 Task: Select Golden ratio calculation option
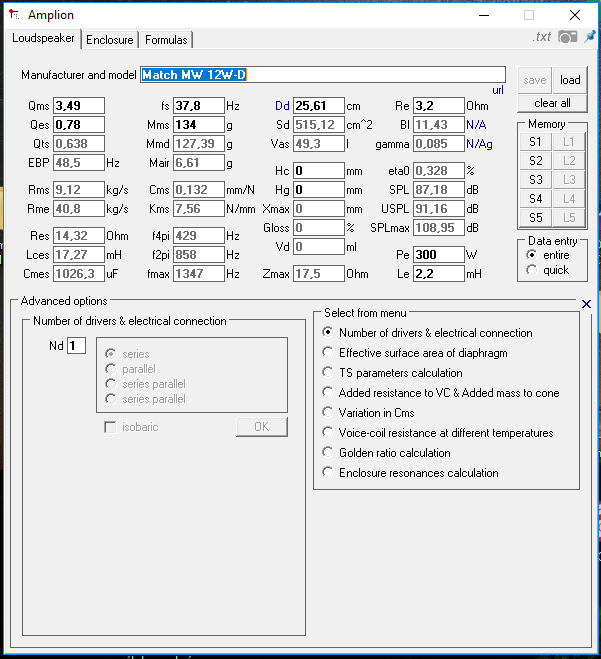pyautogui.click(x=386, y=453)
